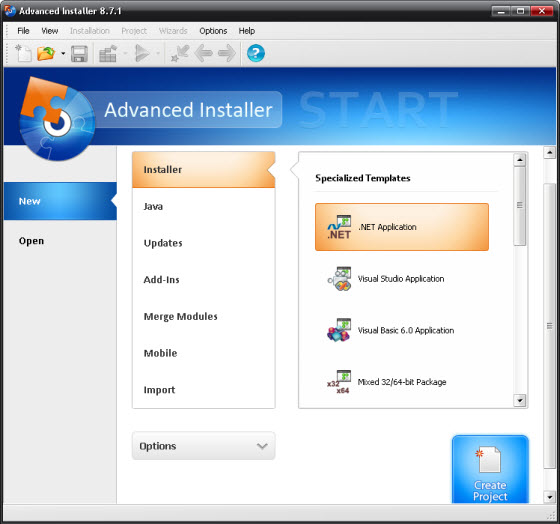560x524 pixels.
Task: Click the Back arrow toolbar icon
Action: [x=204, y=54]
